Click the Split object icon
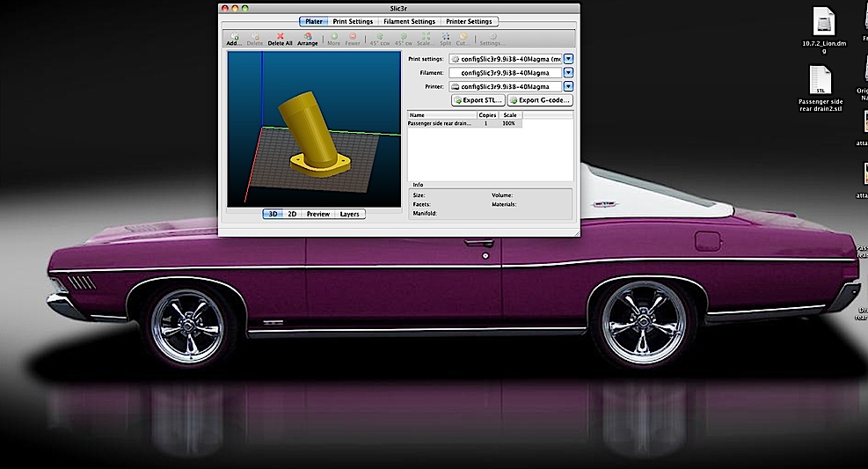The height and width of the screenshot is (469, 868). (446, 39)
